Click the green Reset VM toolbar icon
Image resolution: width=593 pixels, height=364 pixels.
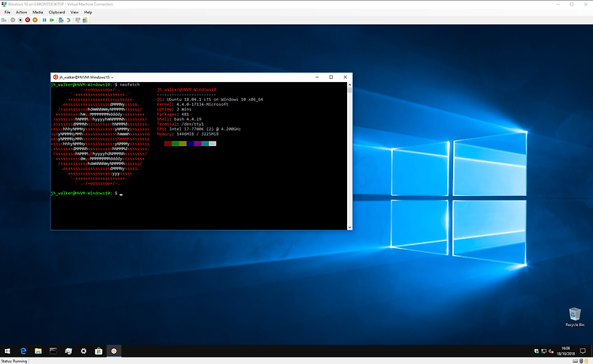click(52, 20)
